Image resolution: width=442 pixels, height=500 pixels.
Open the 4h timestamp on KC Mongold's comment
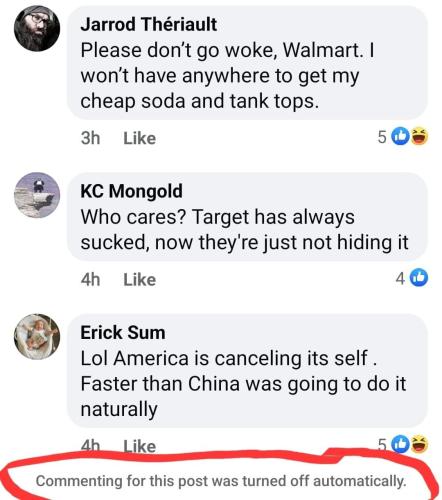point(90,279)
